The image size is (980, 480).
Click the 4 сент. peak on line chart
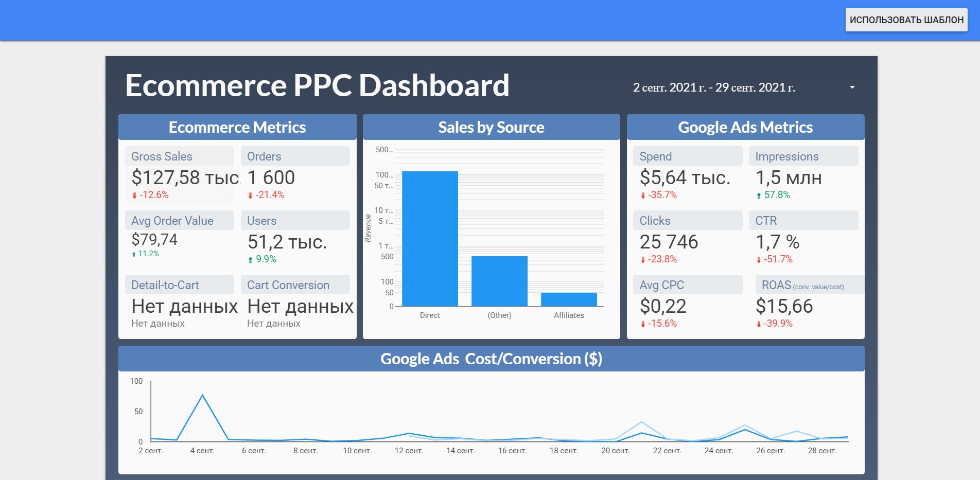click(x=203, y=395)
